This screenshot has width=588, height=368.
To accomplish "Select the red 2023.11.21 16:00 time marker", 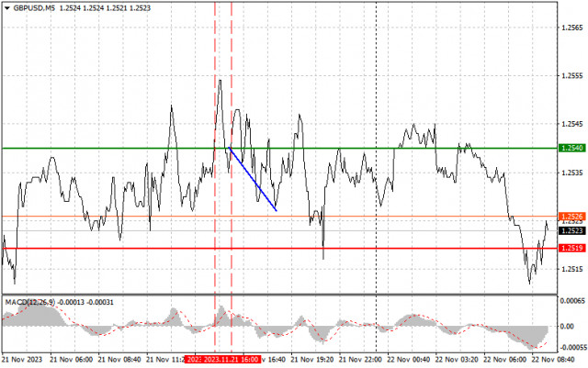I will [x=222, y=360].
